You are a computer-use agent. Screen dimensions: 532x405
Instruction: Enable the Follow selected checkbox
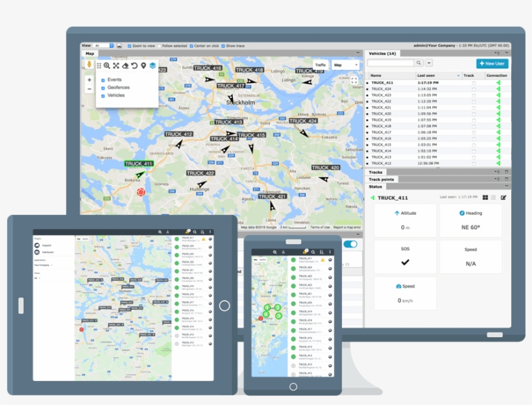click(159, 46)
